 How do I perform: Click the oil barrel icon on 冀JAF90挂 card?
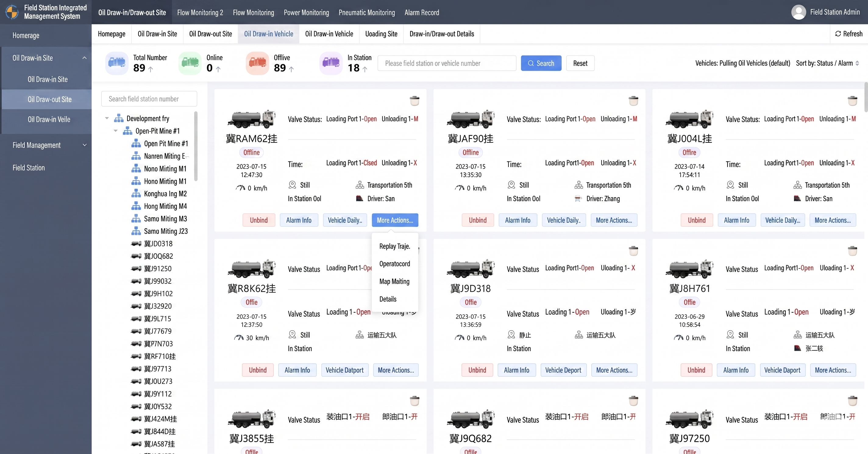click(x=634, y=100)
